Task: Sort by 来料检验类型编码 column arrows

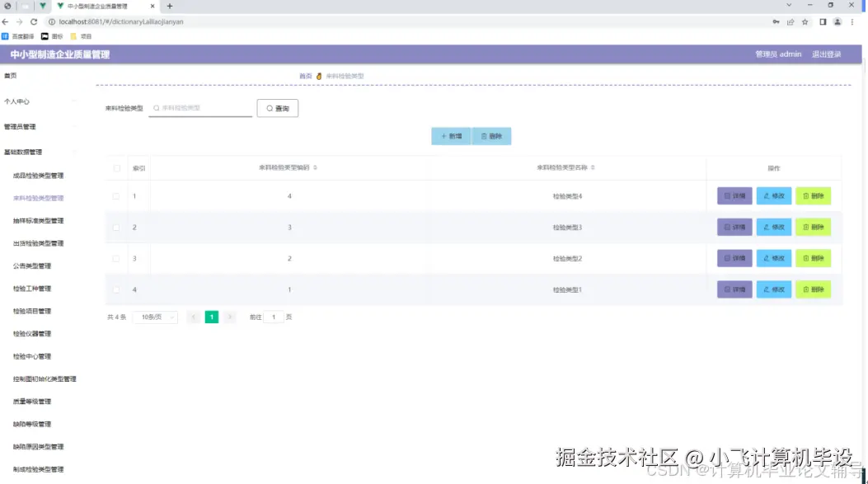Action: [315, 167]
